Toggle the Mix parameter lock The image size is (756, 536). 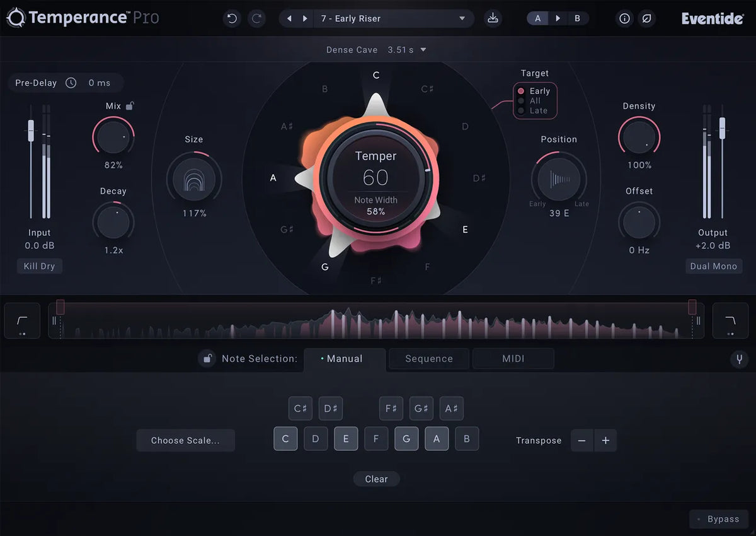[129, 105]
